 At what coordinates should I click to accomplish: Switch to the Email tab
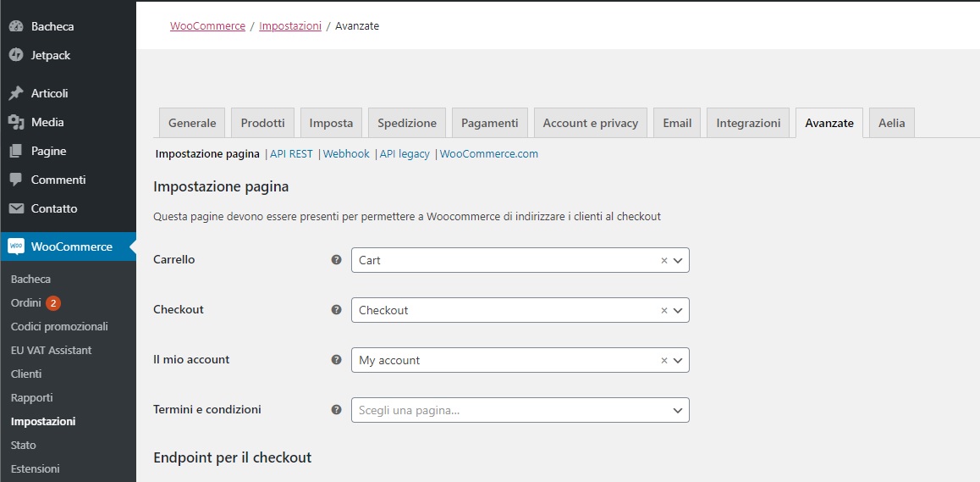[678, 123]
